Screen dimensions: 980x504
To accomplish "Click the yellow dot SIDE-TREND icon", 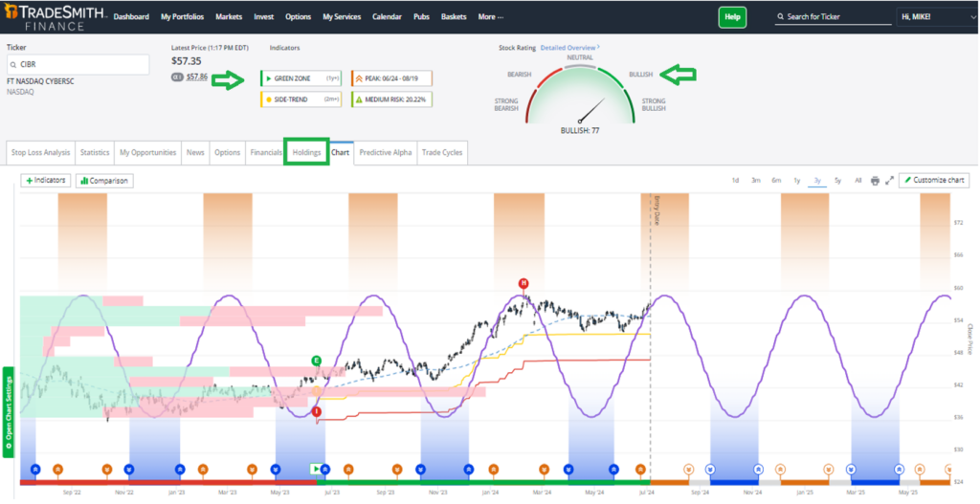I will (x=268, y=99).
